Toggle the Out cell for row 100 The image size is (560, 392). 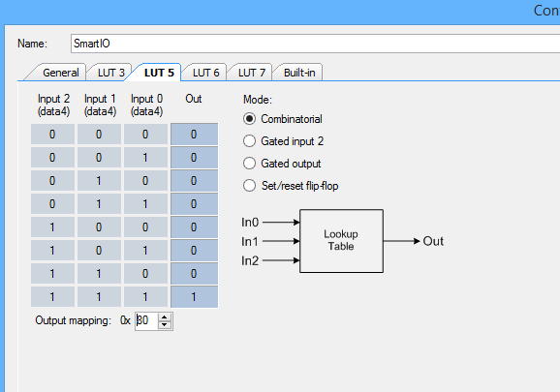coord(195,226)
